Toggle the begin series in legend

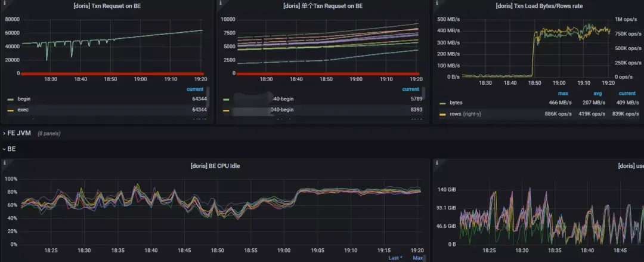click(24, 99)
